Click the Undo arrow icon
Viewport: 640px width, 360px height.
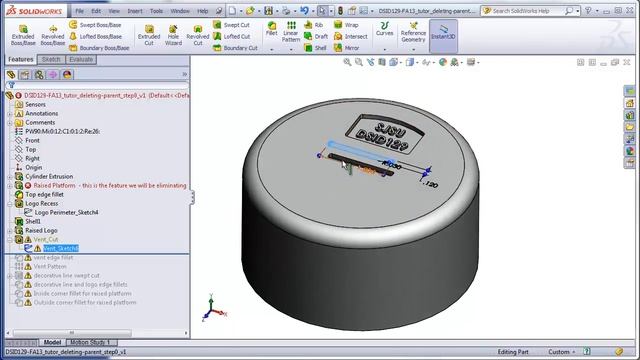click(x=304, y=11)
